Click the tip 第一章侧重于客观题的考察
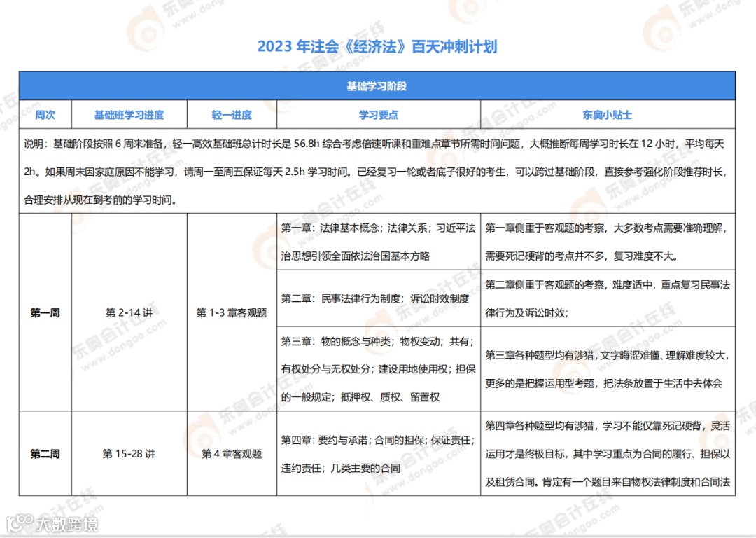The image size is (756, 538). [608, 242]
